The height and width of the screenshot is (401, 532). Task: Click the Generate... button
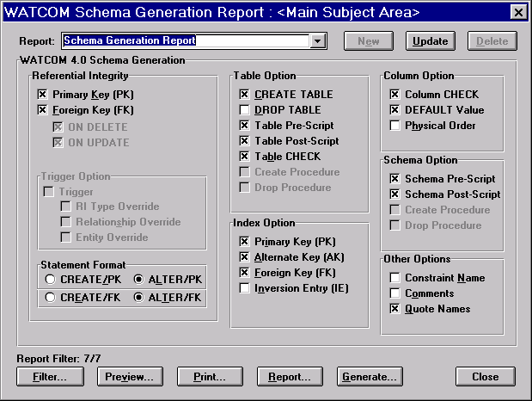[x=369, y=377]
